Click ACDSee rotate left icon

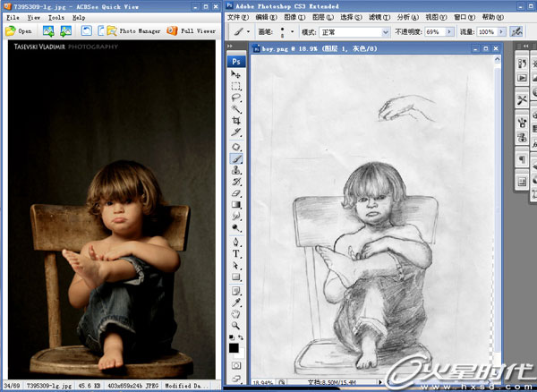[x=87, y=30]
